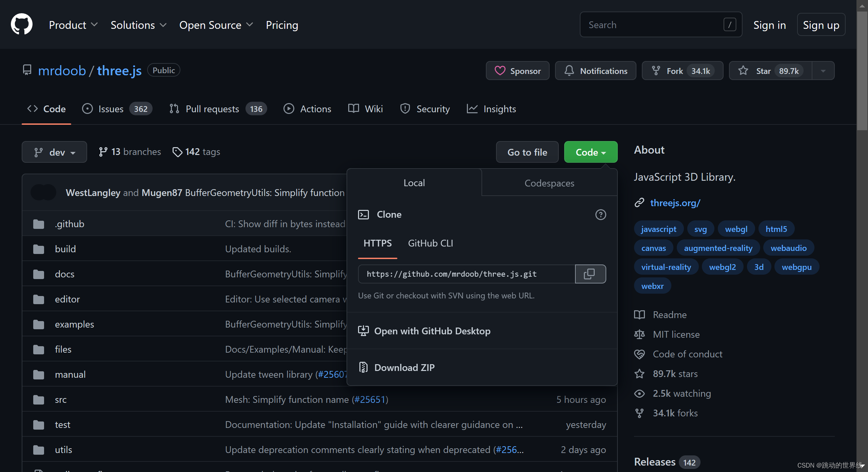
Task: Switch to the GitHub CLI clone tab
Action: pos(430,243)
